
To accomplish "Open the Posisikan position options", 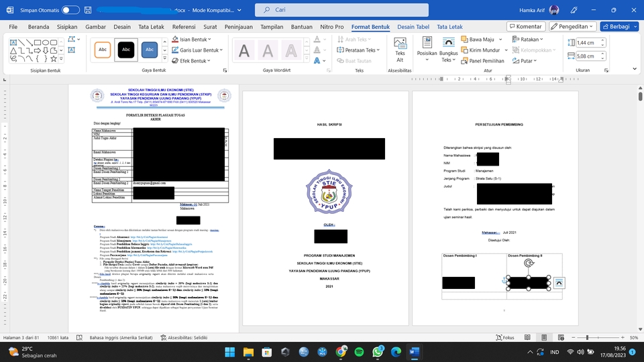I will [x=427, y=50].
